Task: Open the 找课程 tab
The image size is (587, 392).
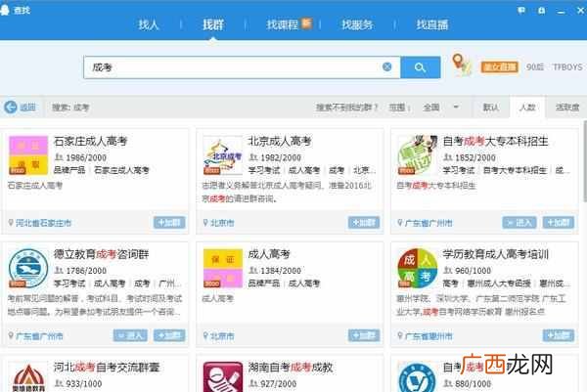Action: click(283, 24)
